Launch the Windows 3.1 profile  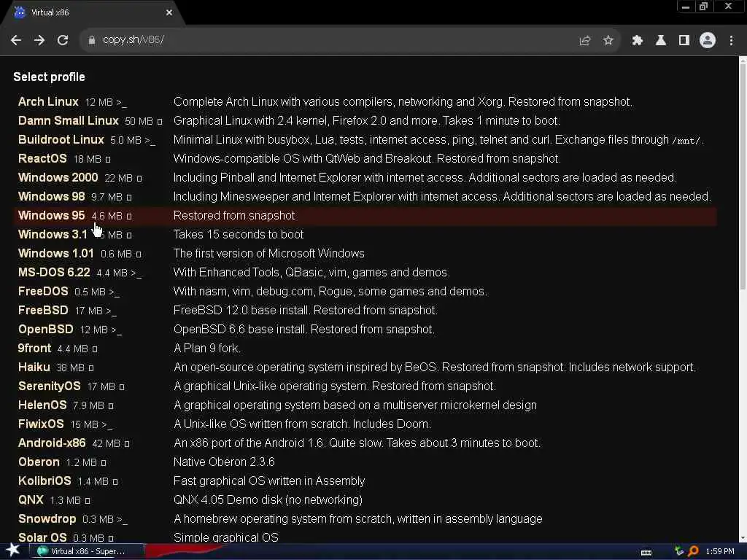click(x=53, y=235)
